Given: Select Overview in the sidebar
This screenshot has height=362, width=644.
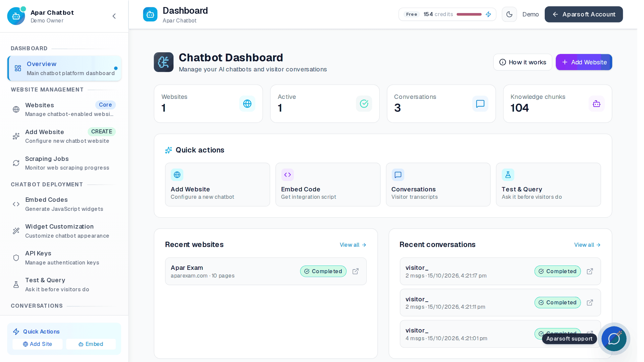Looking at the screenshot, I should pos(64,68).
